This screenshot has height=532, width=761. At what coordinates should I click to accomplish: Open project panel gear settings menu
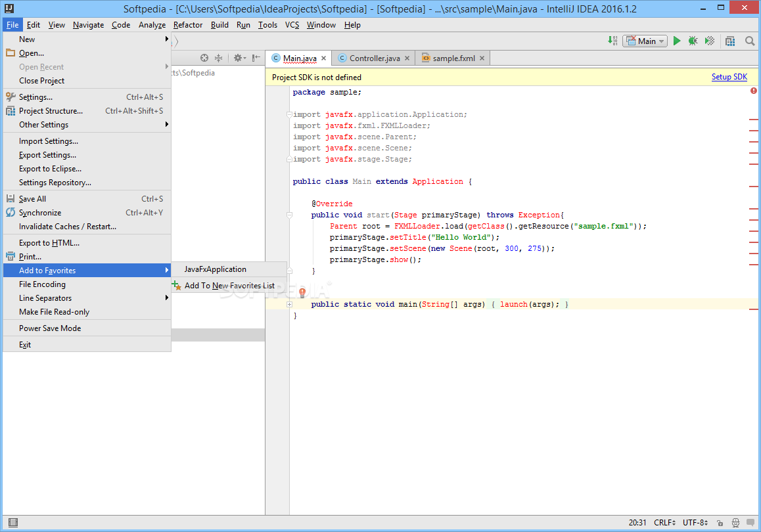(x=239, y=58)
